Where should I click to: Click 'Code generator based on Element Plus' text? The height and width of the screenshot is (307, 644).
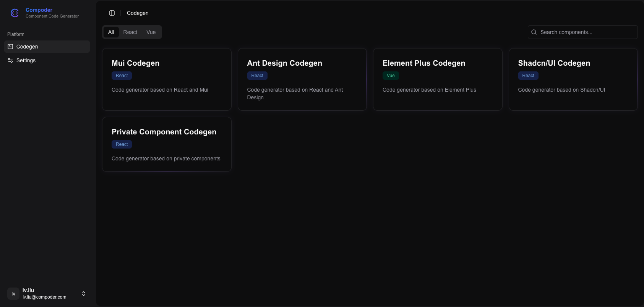click(x=429, y=90)
